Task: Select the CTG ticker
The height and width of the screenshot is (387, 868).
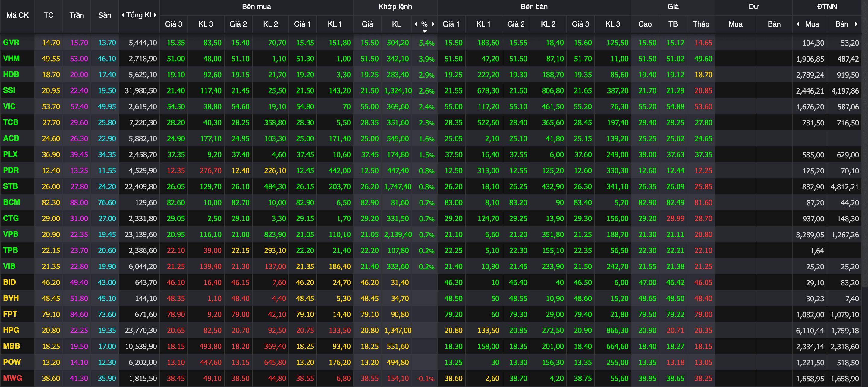Action: [x=11, y=218]
